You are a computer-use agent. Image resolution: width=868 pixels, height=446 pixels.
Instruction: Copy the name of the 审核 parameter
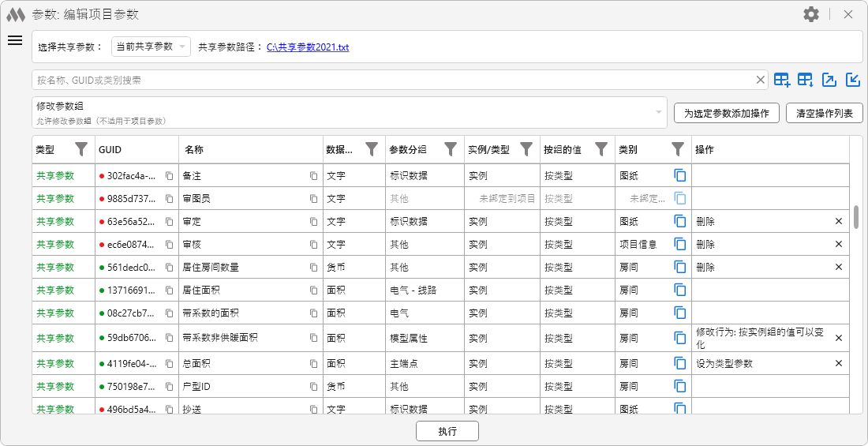click(313, 245)
